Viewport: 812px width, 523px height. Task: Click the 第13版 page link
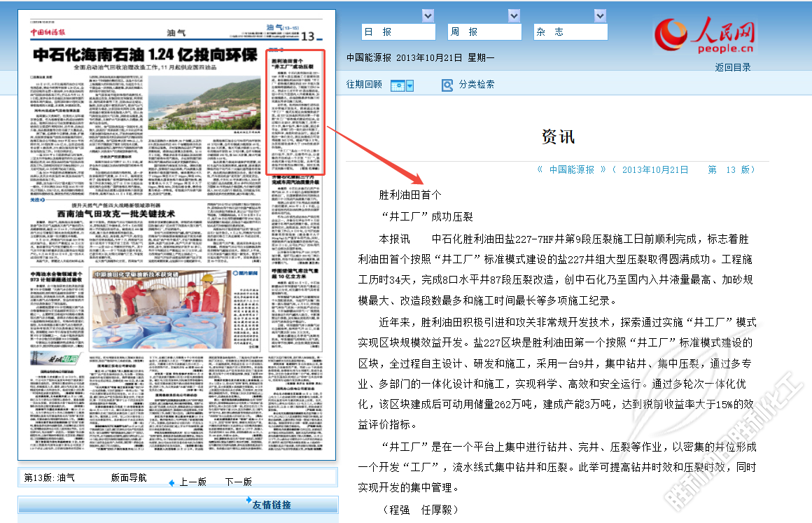click(x=731, y=170)
